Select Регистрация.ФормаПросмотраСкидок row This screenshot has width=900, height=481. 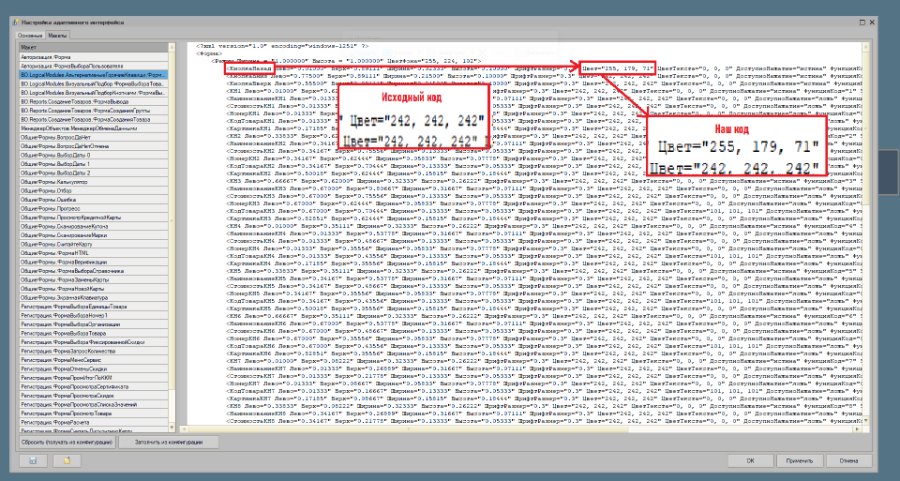point(94,395)
